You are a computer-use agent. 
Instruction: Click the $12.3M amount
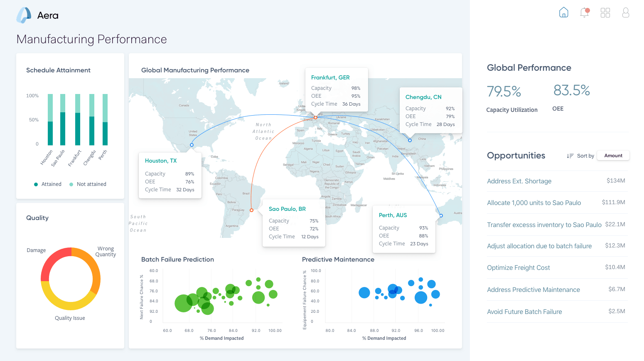click(x=615, y=245)
